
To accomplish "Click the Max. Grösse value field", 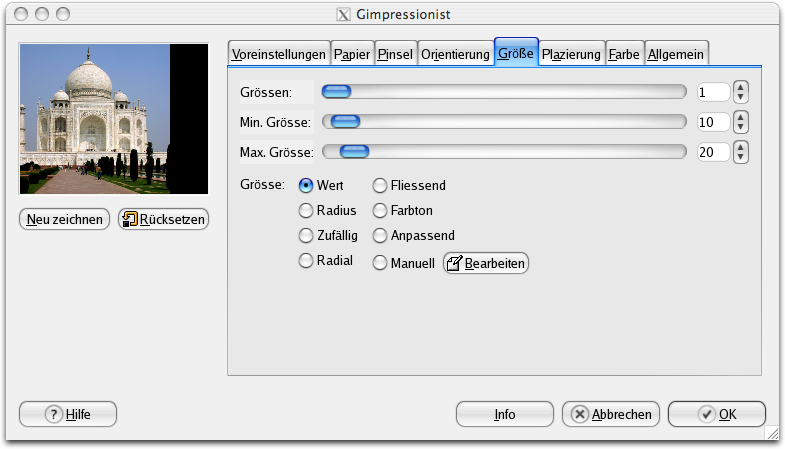I will 713,152.
